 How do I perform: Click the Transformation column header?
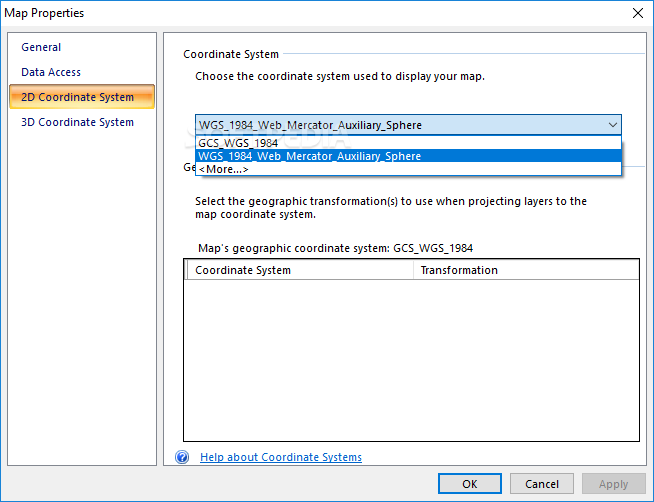pos(526,270)
